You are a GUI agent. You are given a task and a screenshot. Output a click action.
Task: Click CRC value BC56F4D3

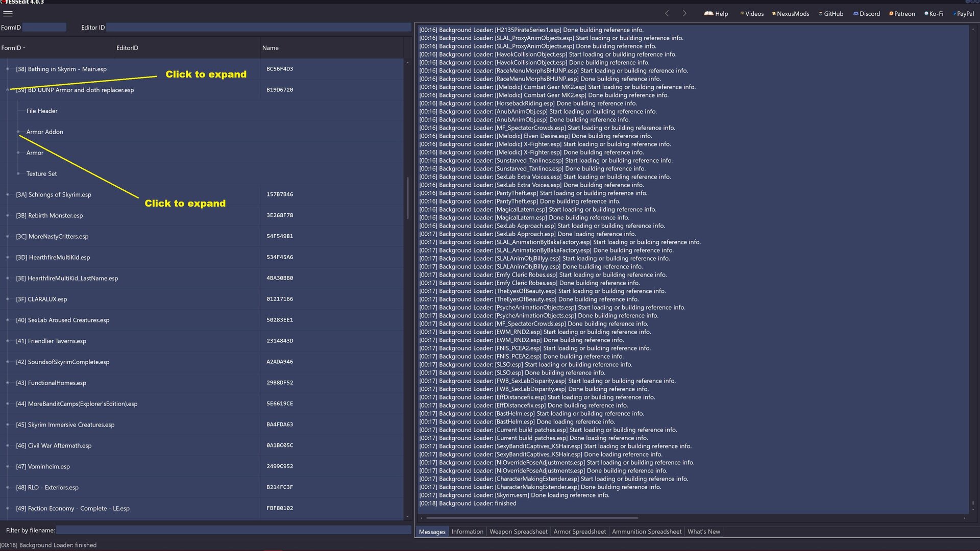tap(280, 69)
